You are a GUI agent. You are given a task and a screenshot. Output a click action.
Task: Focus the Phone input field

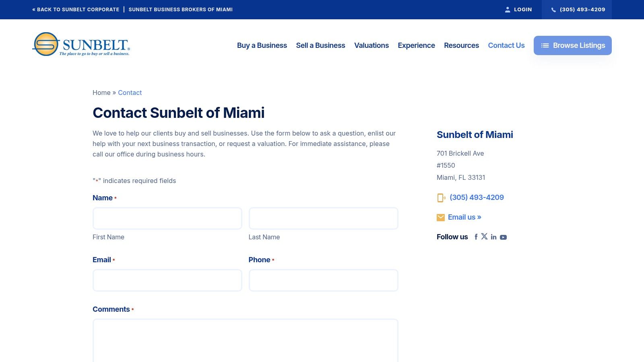coord(324,280)
